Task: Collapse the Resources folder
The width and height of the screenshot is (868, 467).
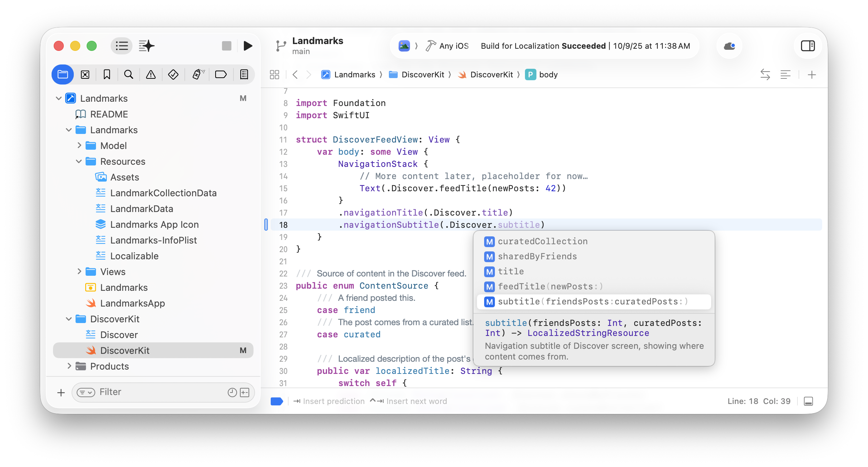Action: tap(79, 161)
